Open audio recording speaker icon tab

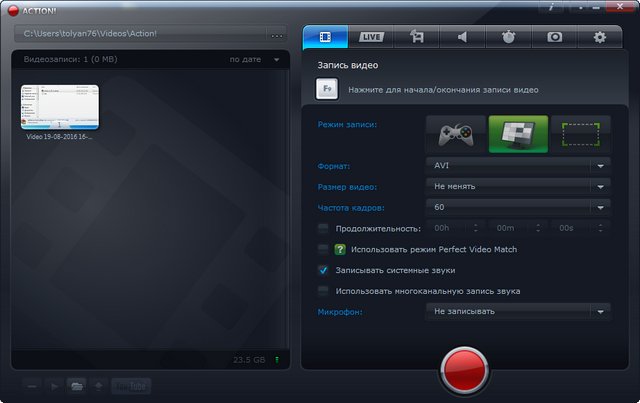463,37
